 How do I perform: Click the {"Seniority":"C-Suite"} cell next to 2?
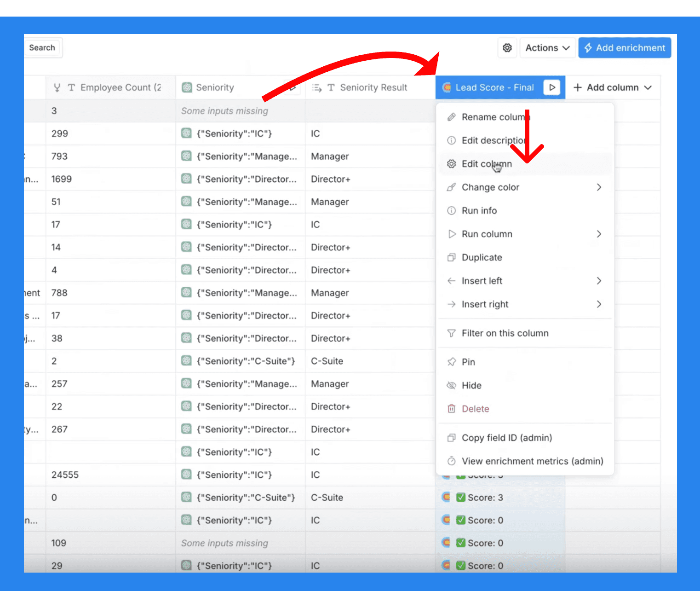pyautogui.click(x=241, y=361)
